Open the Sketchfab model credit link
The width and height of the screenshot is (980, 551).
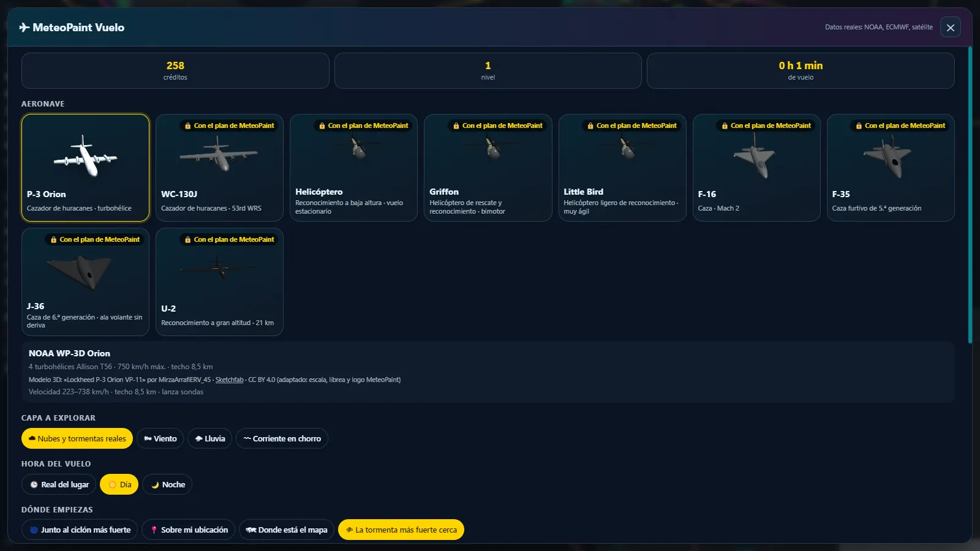point(230,380)
